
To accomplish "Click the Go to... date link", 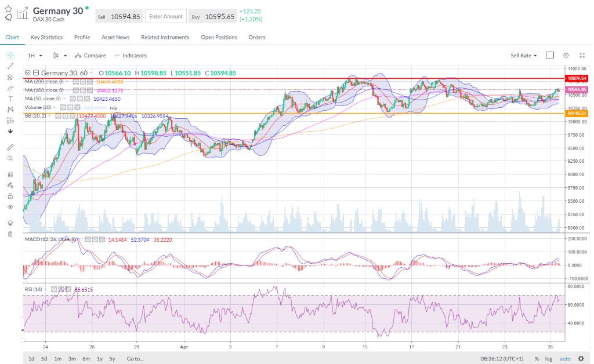I will [135, 359].
